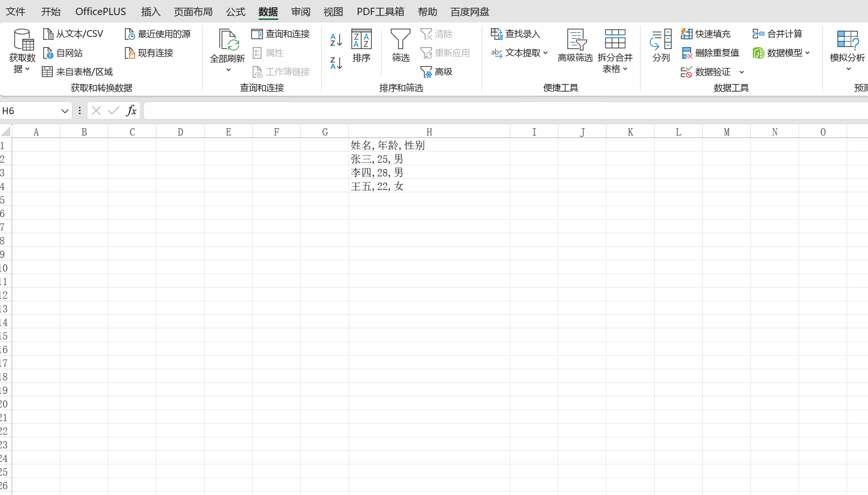
Task: Click Remove Duplicates (删除重复值)
Action: click(x=711, y=53)
